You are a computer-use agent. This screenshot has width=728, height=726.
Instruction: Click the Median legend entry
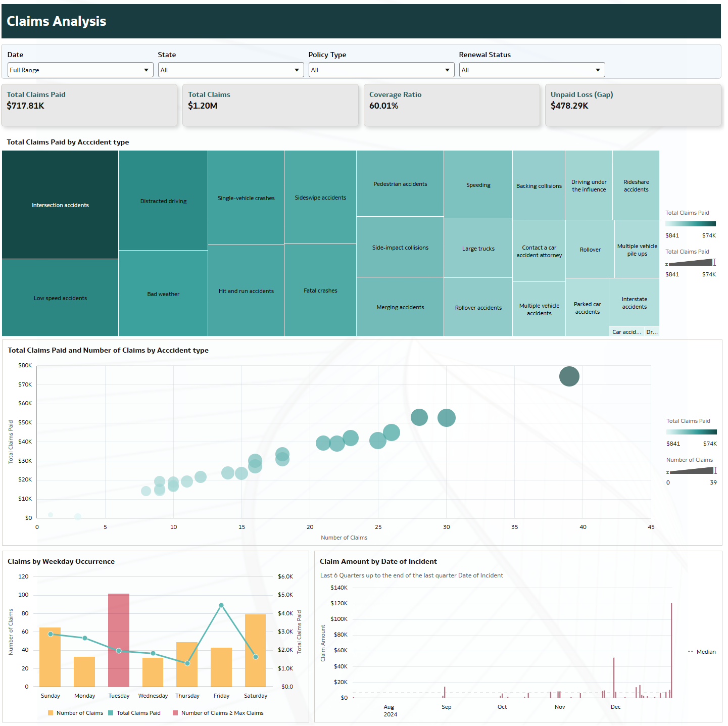coord(702,652)
